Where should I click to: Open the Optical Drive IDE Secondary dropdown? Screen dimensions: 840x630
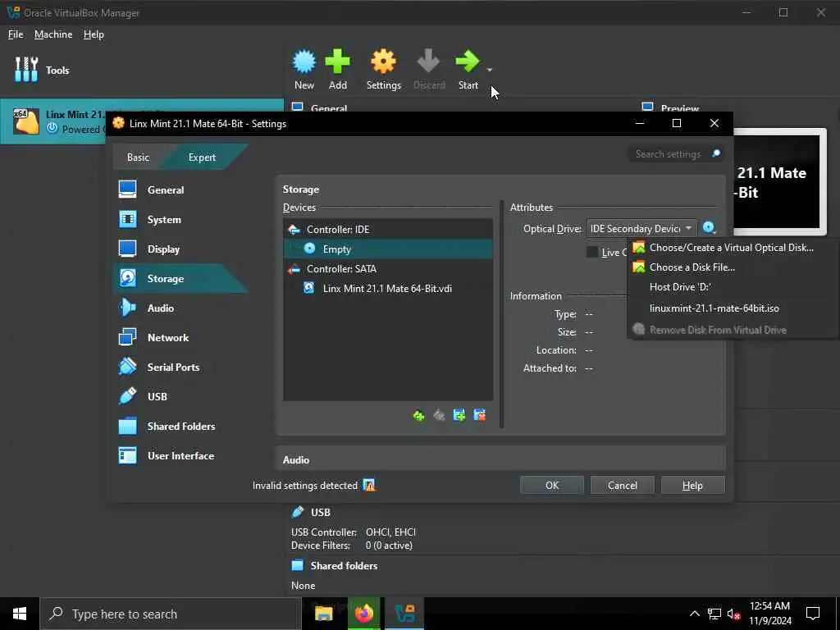point(641,229)
